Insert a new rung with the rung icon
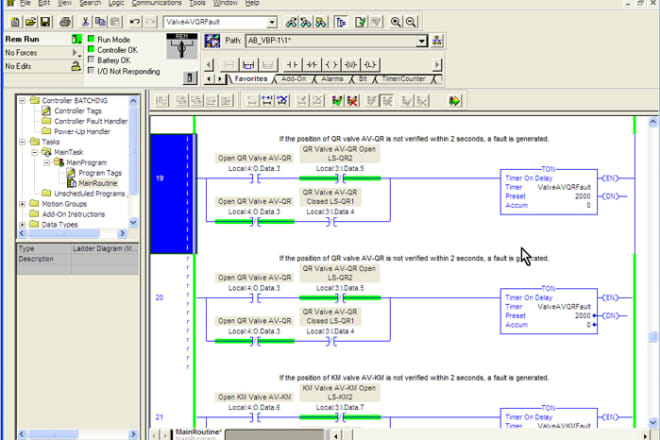 click(x=229, y=65)
